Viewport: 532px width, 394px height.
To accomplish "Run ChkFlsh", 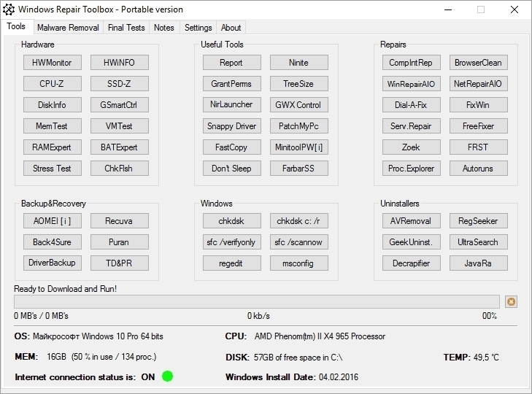I will (x=120, y=169).
